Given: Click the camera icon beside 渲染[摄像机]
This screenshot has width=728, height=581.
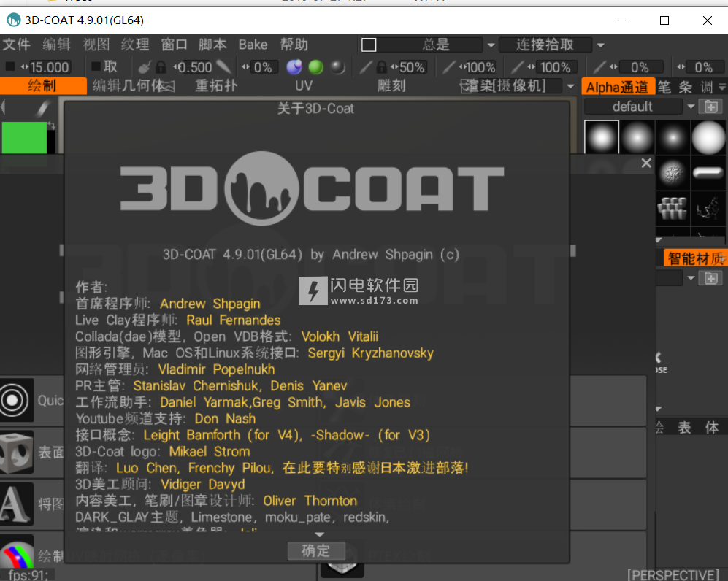Looking at the screenshot, I should [x=466, y=86].
